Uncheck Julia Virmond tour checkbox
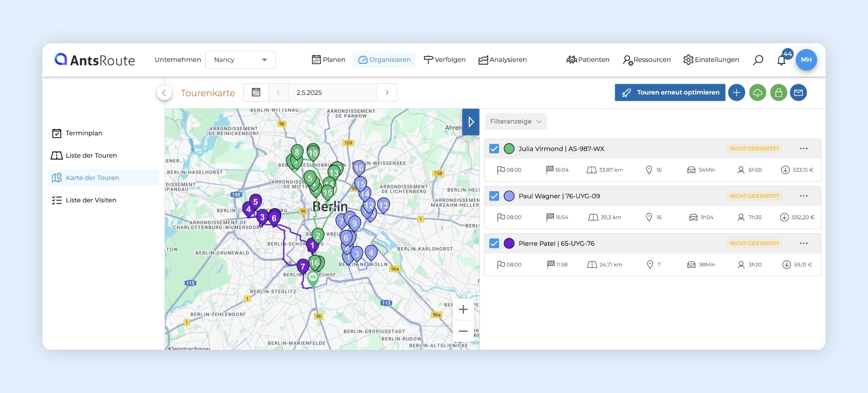Viewport: 868px width, 393px height. [494, 149]
